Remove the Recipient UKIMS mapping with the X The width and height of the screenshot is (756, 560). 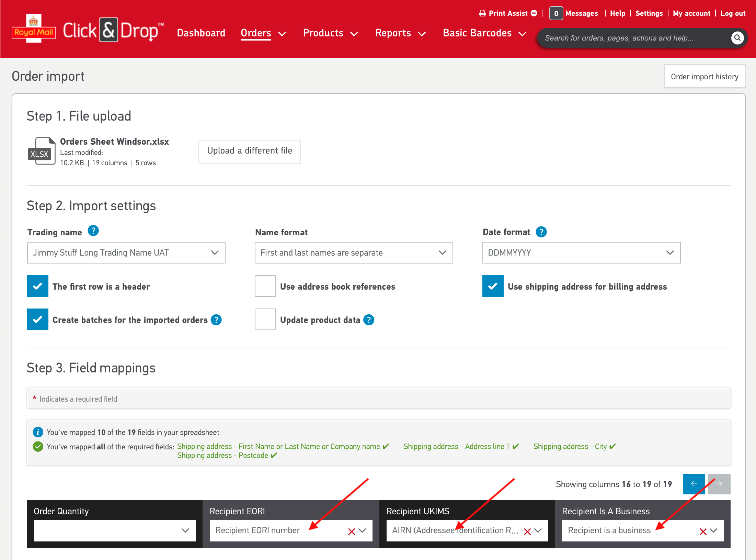[527, 531]
